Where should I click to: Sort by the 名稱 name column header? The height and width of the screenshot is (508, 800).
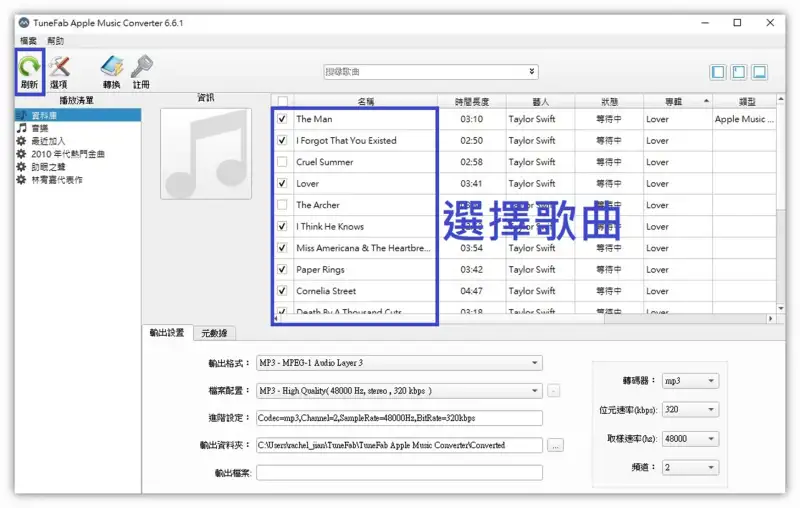click(x=366, y=101)
